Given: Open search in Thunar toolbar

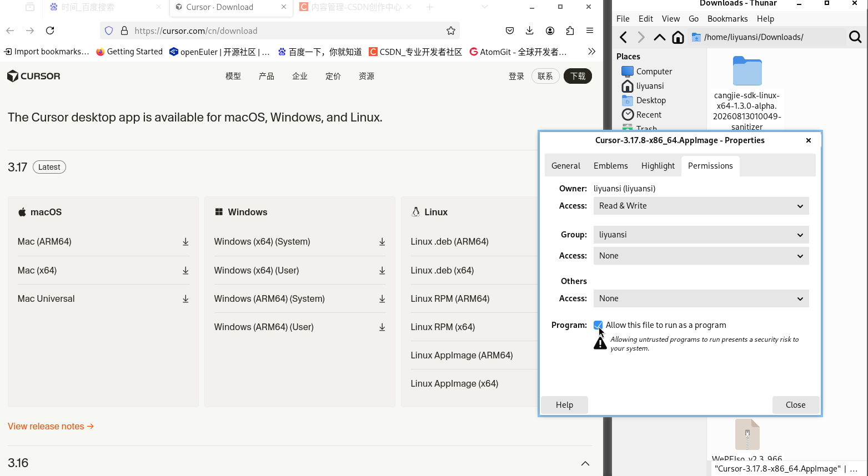Looking at the screenshot, I should (x=855, y=37).
